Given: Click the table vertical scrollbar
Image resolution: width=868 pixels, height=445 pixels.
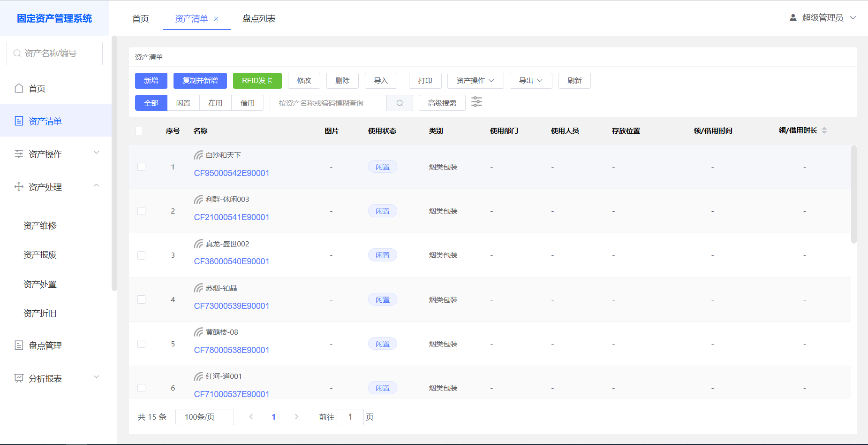Looking at the screenshot, I should [x=854, y=194].
